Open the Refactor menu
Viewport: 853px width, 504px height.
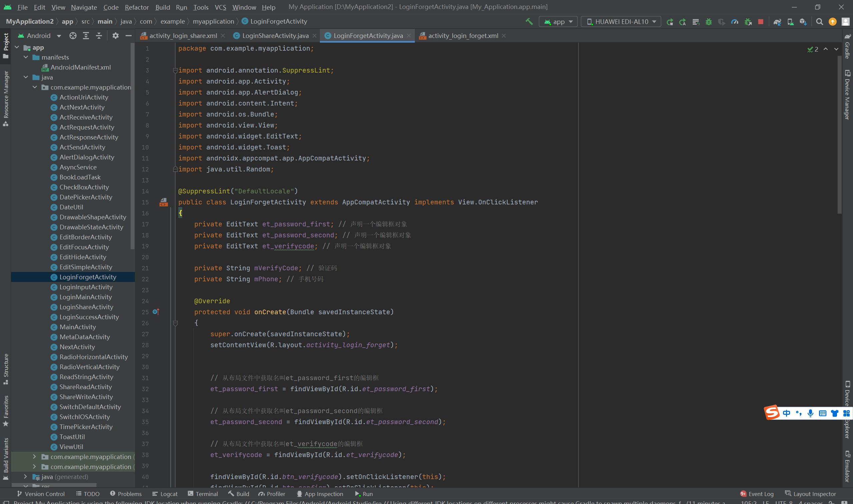pyautogui.click(x=137, y=7)
